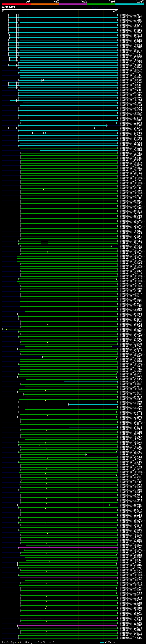The width and height of the screenshot is (146, 644).
Task: Choose the UniRef100_Q54E41 label
Action: coord(131,321)
